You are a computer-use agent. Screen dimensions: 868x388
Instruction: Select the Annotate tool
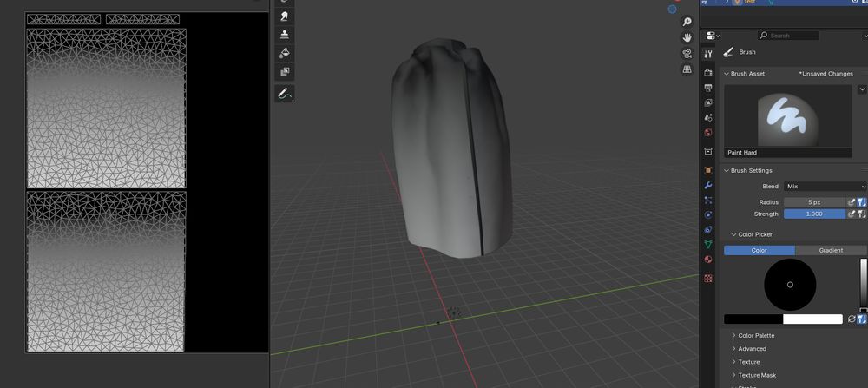click(x=285, y=94)
